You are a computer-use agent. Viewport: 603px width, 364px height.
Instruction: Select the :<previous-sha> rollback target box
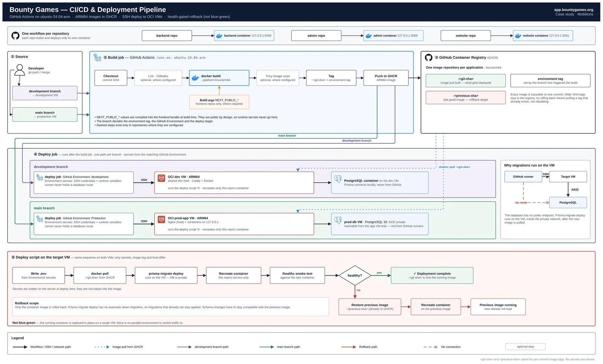466,97
